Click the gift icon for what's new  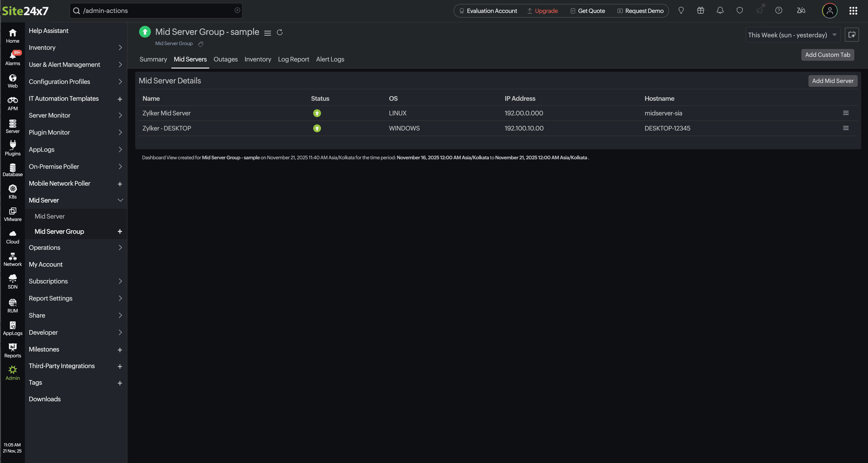click(x=701, y=10)
